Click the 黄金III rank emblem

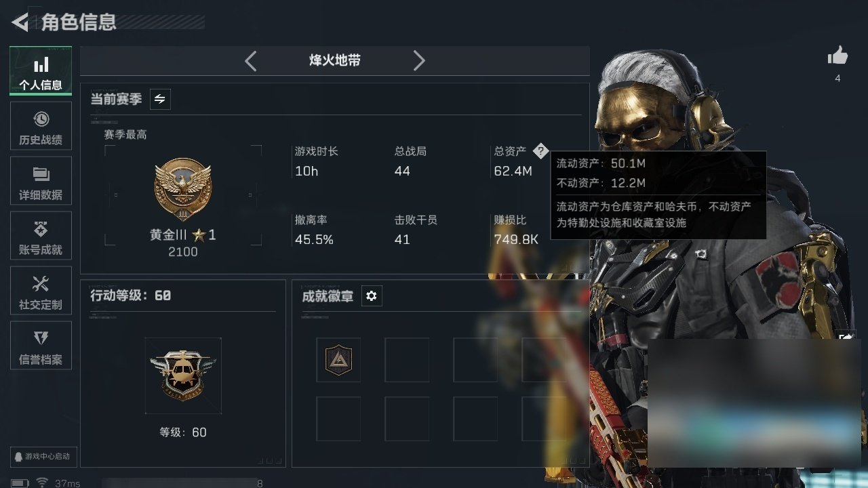pyautogui.click(x=183, y=188)
